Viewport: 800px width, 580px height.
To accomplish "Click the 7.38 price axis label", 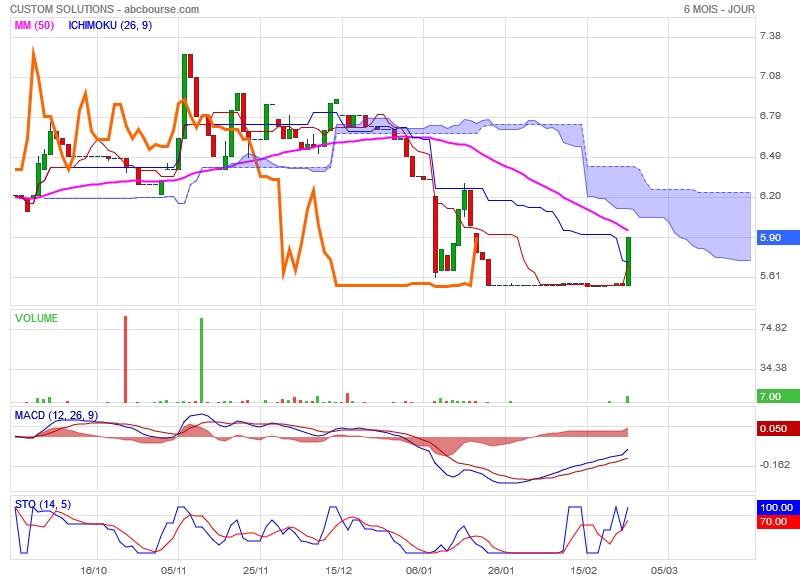I will [770, 36].
